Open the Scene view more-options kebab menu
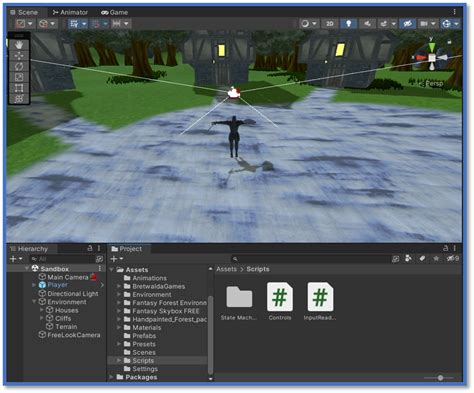This screenshot has height=393, width=474. (454, 12)
